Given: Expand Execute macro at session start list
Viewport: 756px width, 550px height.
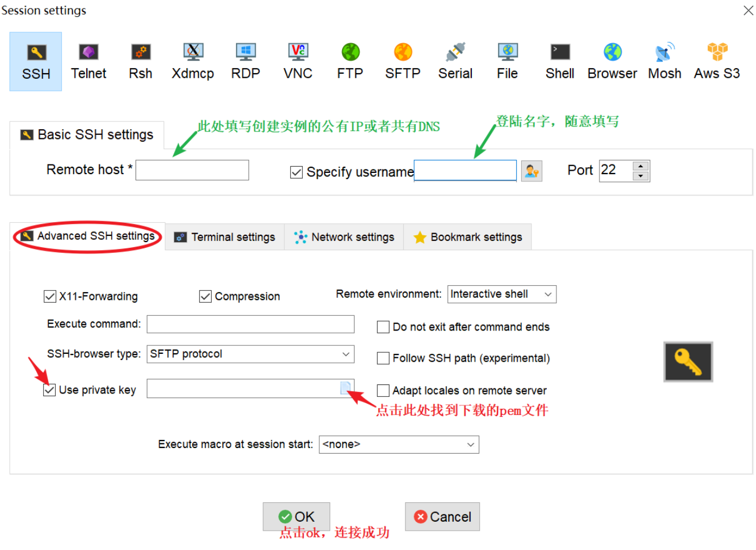Looking at the screenshot, I should (399, 445).
